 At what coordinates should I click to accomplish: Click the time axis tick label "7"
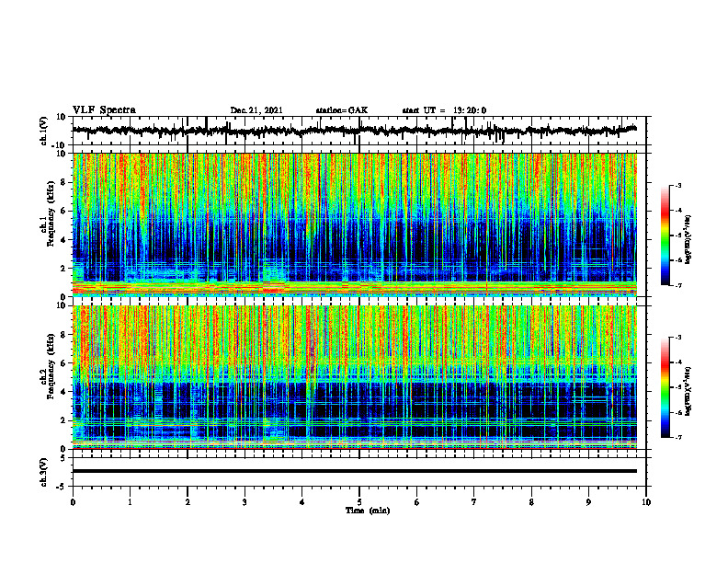(474, 502)
